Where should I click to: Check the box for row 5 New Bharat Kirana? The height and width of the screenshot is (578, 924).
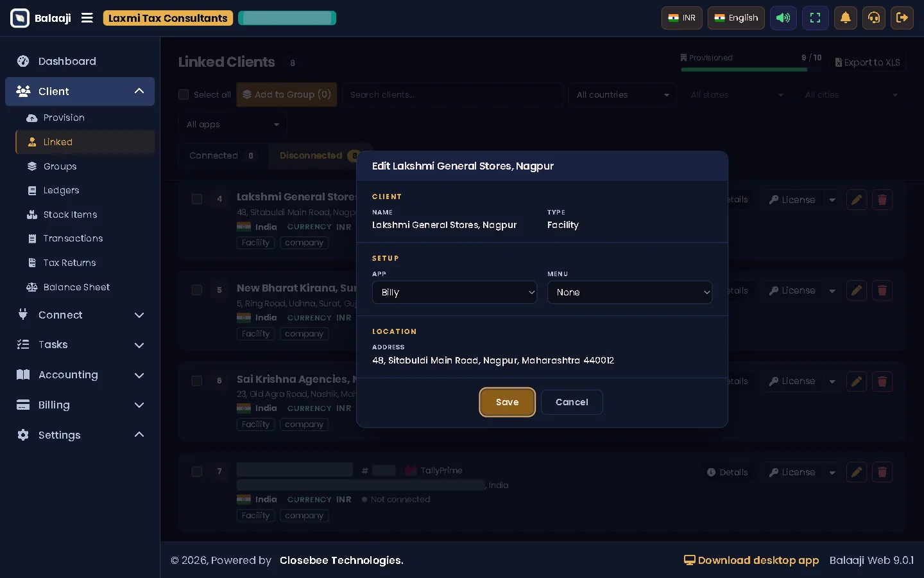tap(197, 290)
